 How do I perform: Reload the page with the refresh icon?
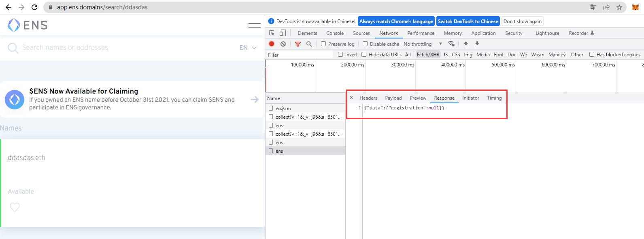[34, 7]
